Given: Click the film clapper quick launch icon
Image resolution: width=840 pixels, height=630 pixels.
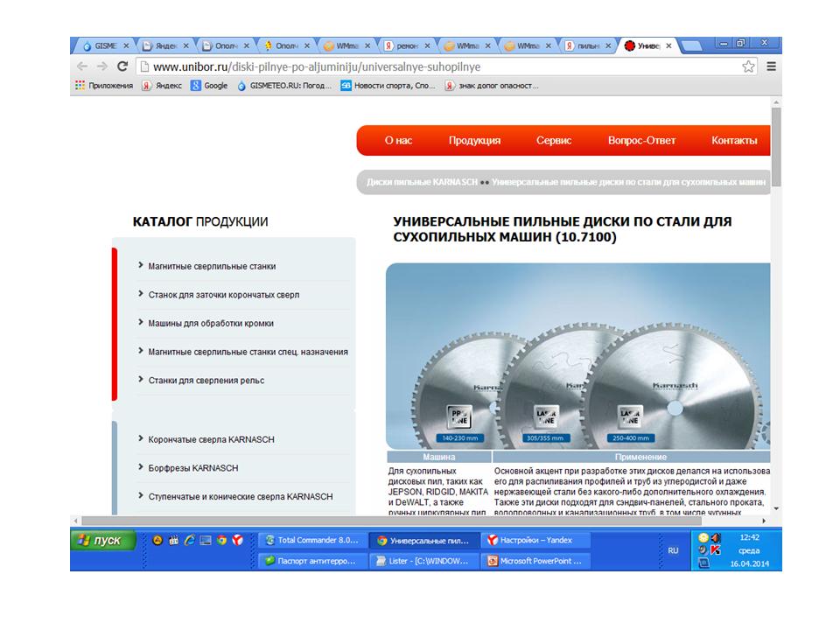Looking at the screenshot, I should (x=173, y=540).
